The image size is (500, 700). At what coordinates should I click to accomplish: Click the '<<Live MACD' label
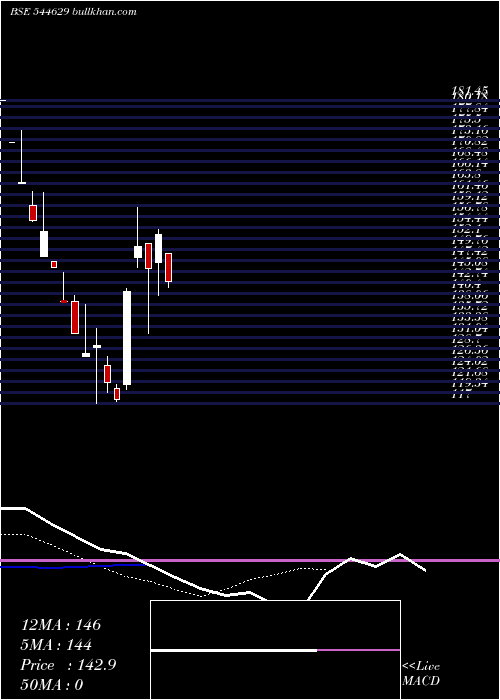click(421, 673)
